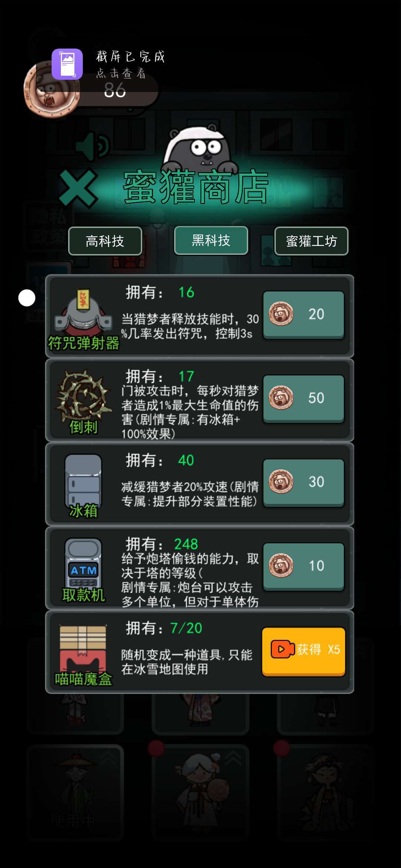Buy 冰箱 for 30 coins

point(304,482)
